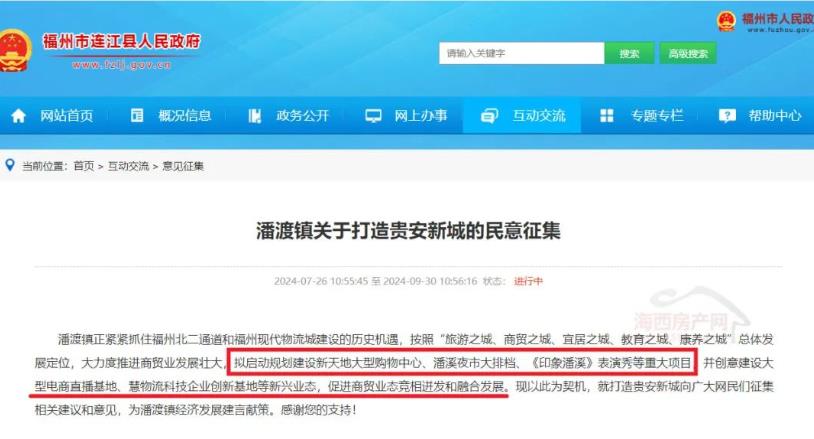Click the 意见征集 breadcrumb link

tap(183, 166)
